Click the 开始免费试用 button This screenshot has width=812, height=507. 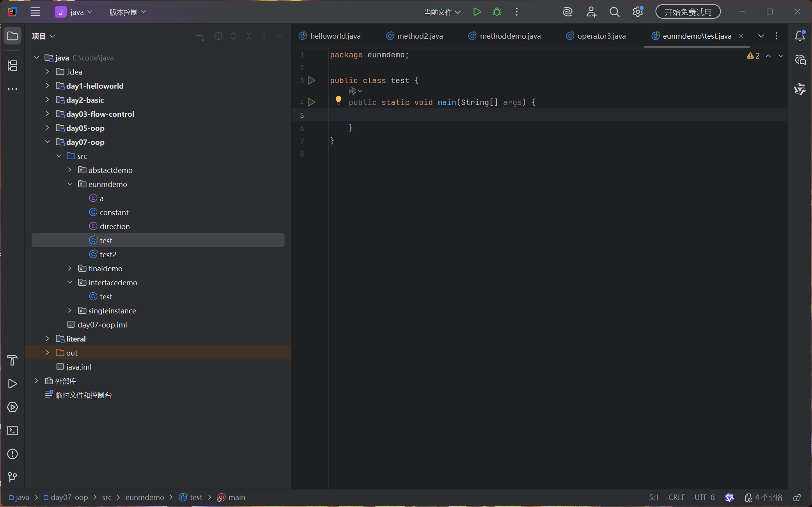point(688,12)
